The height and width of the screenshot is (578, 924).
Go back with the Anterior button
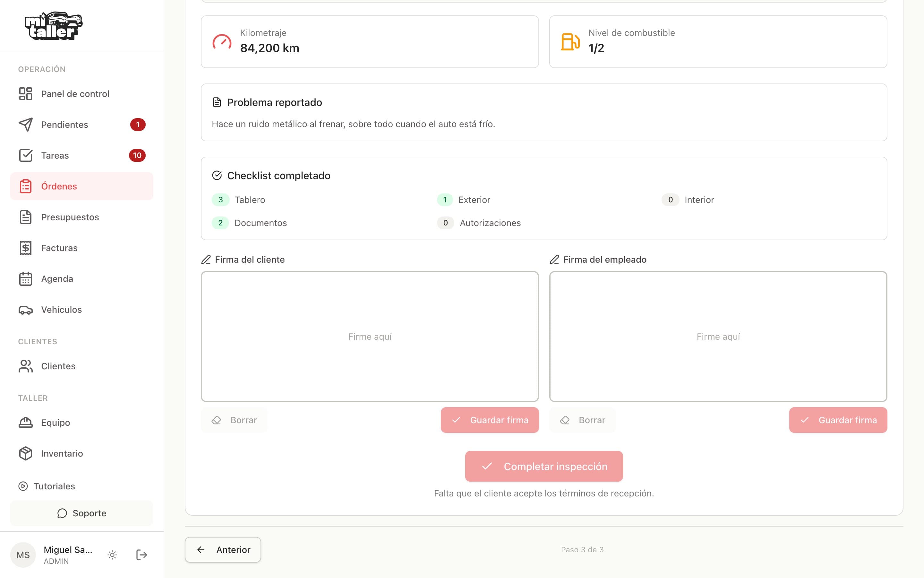[223, 550]
